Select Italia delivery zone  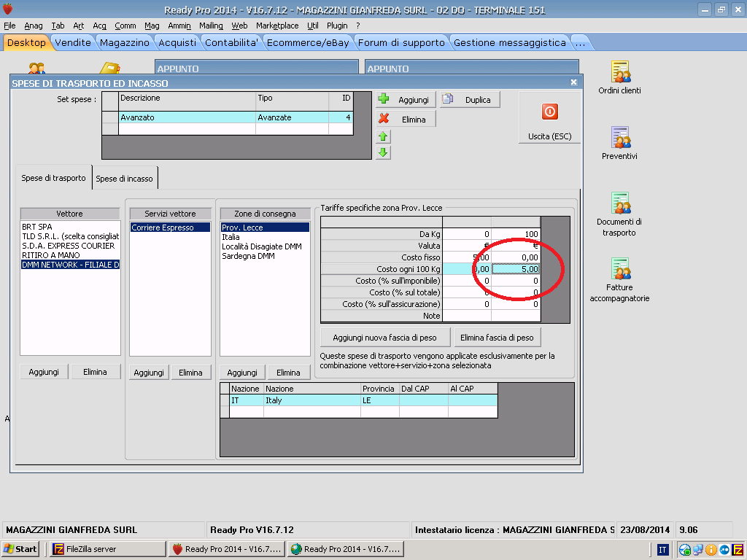tap(265, 237)
